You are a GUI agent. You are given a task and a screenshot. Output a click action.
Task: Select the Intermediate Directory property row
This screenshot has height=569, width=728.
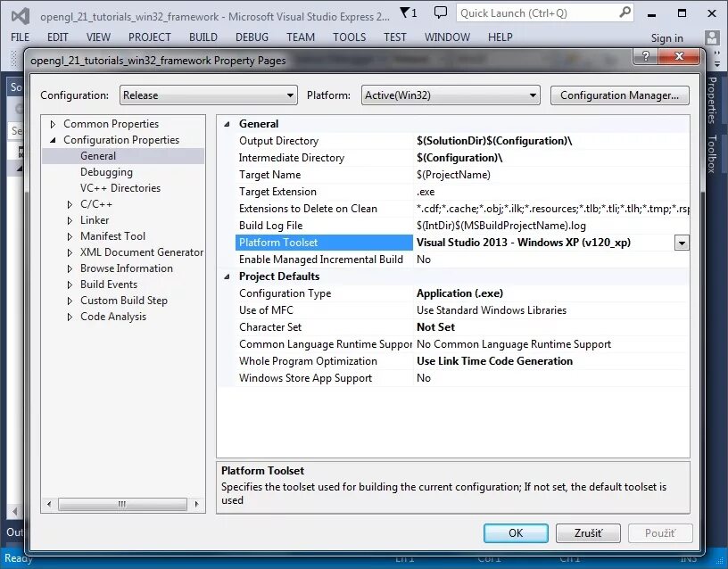[x=462, y=158]
